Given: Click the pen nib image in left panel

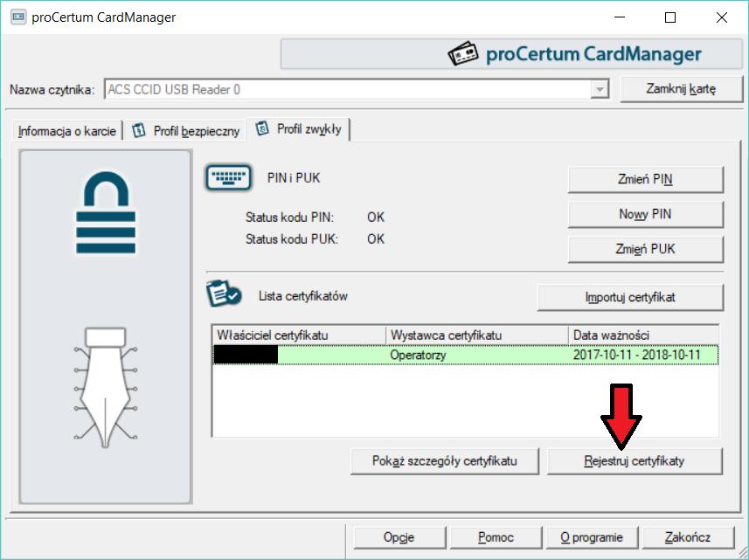Looking at the screenshot, I should (106, 387).
